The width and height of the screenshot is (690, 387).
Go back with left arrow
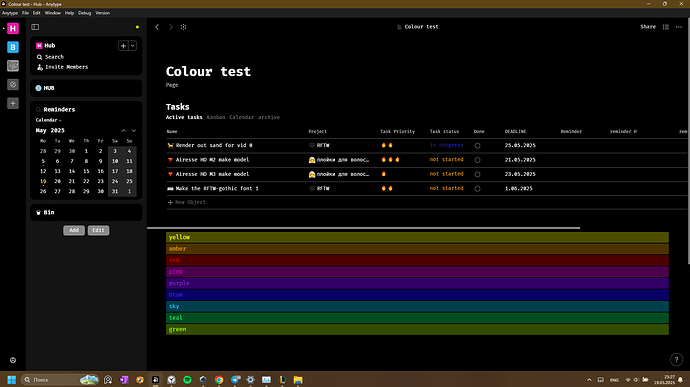[157, 27]
